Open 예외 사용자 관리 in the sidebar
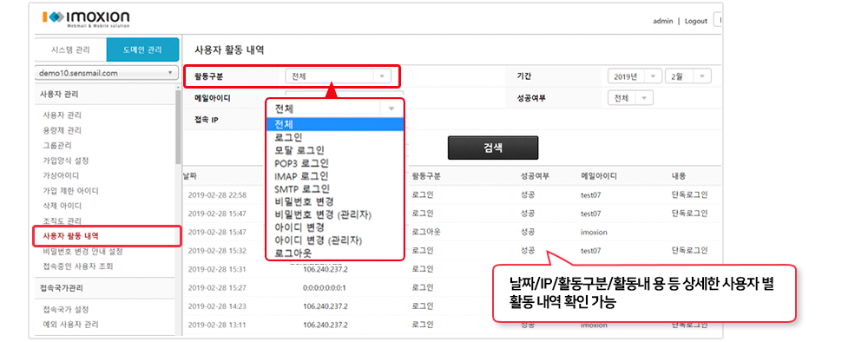868x342 pixels. tap(71, 324)
